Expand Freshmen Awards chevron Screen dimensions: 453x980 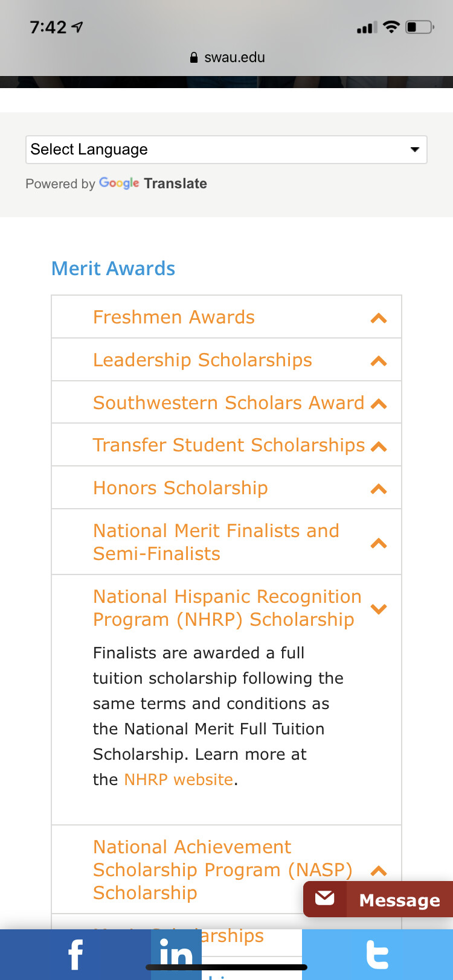(x=379, y=318)
